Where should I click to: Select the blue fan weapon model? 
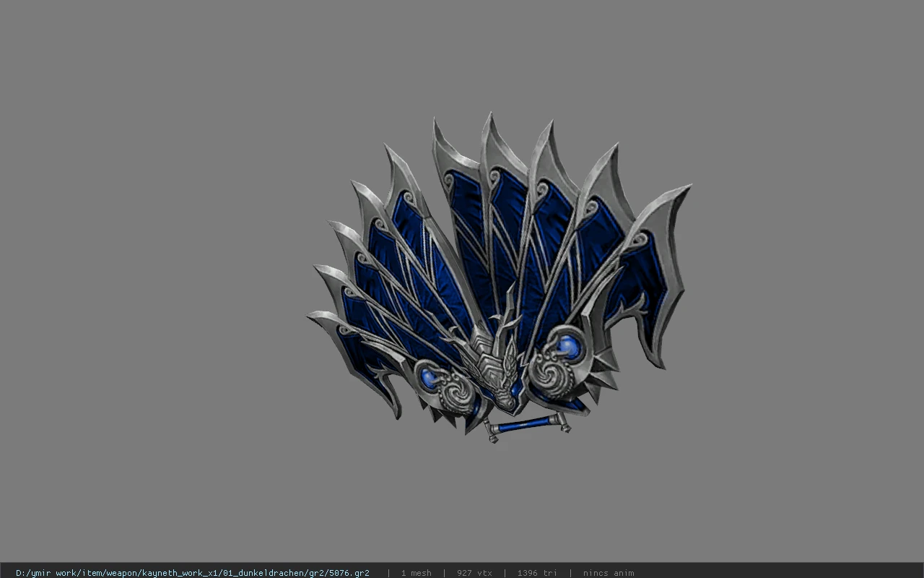click(498, 278)
